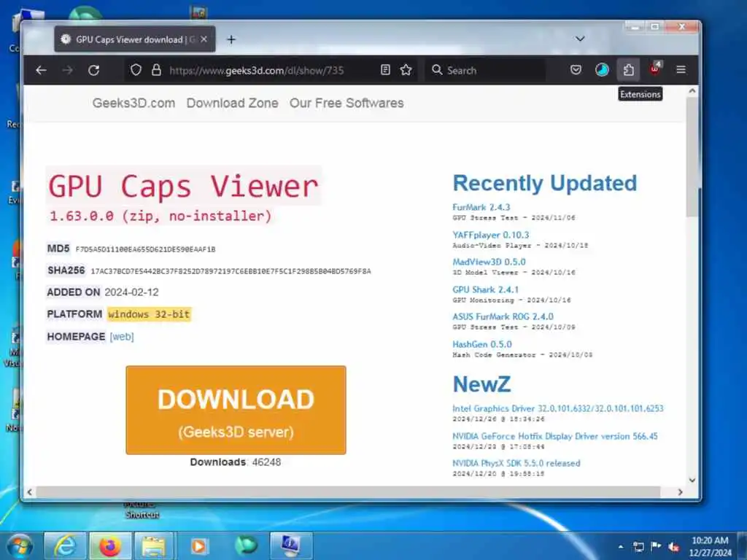747x560 pixels.
Task: Click the Downloads 46248 count text
Action: click(x=236, y=462)
